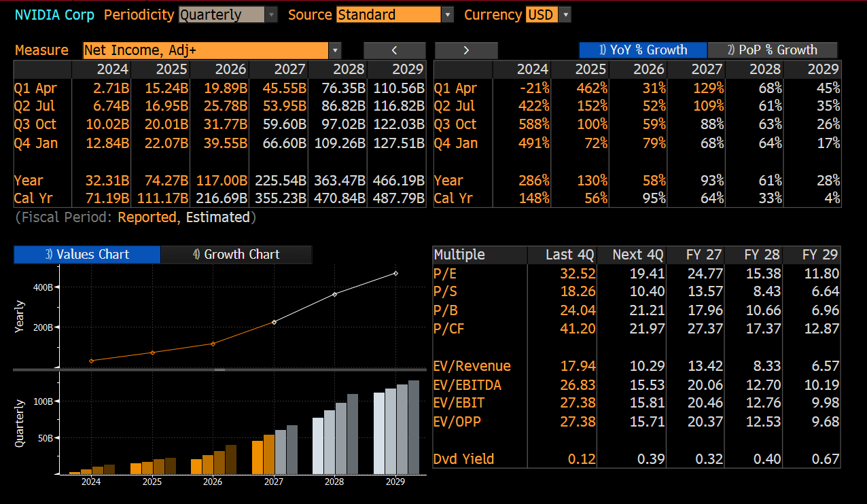
Task: Select the P/E multiple row label
Action: pos(445,274)
